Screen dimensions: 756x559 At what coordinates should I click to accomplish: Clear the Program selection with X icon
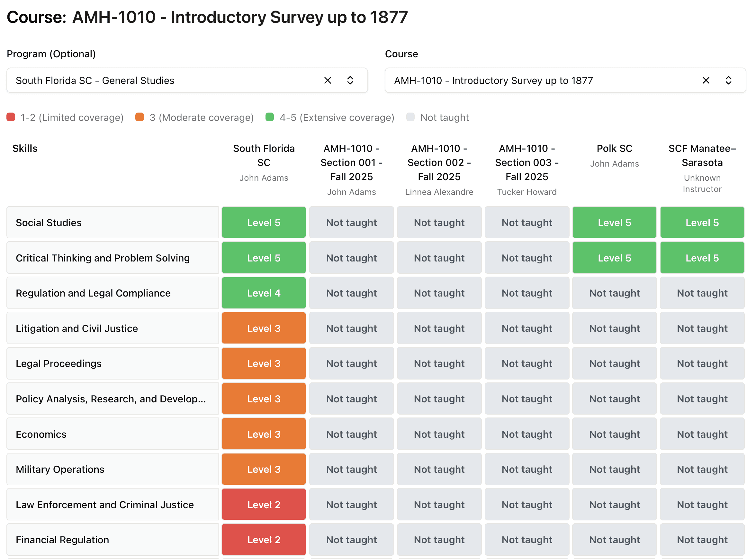327,80
